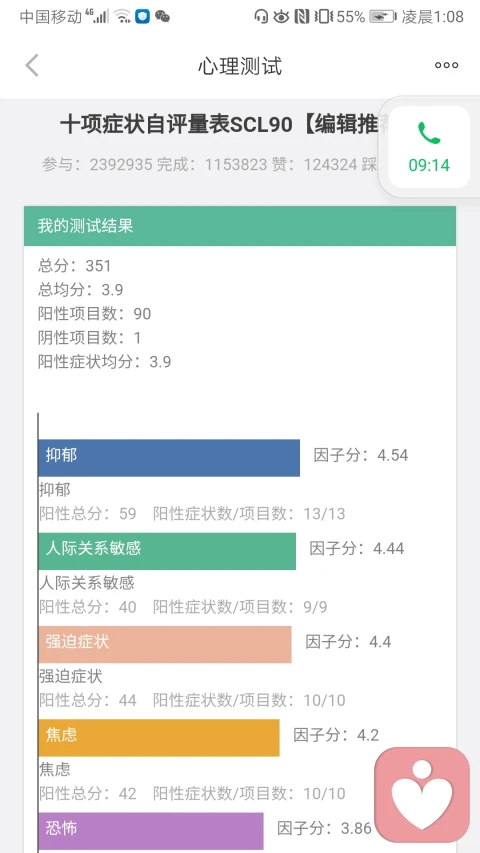Tap the 因子分：4.54 score label
The height and width of the screenshot is (853, 480).
361,455
